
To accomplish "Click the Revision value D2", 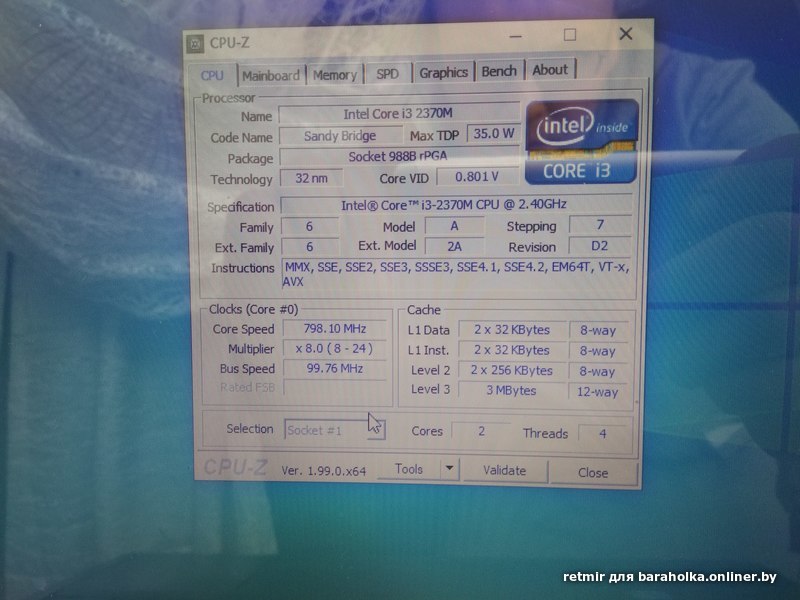I will 600,246.
